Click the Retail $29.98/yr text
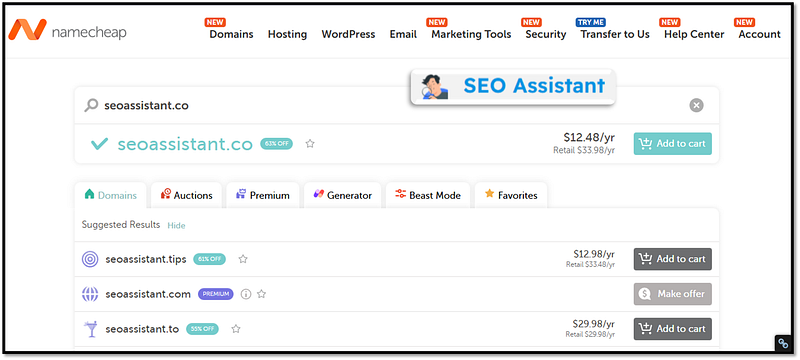Image resolution: width=800 pixels, height=360 pixels. click(x=590, y=335)
